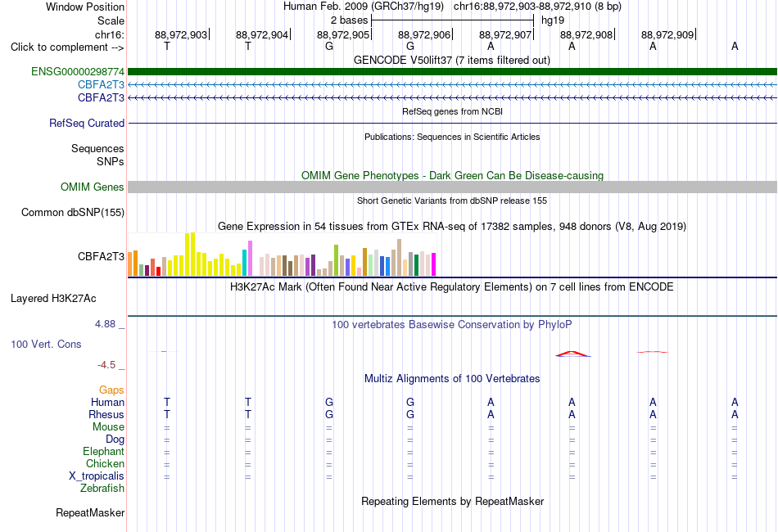Click the X_tropicalis species label
The image size is (778, 532).
97,476
